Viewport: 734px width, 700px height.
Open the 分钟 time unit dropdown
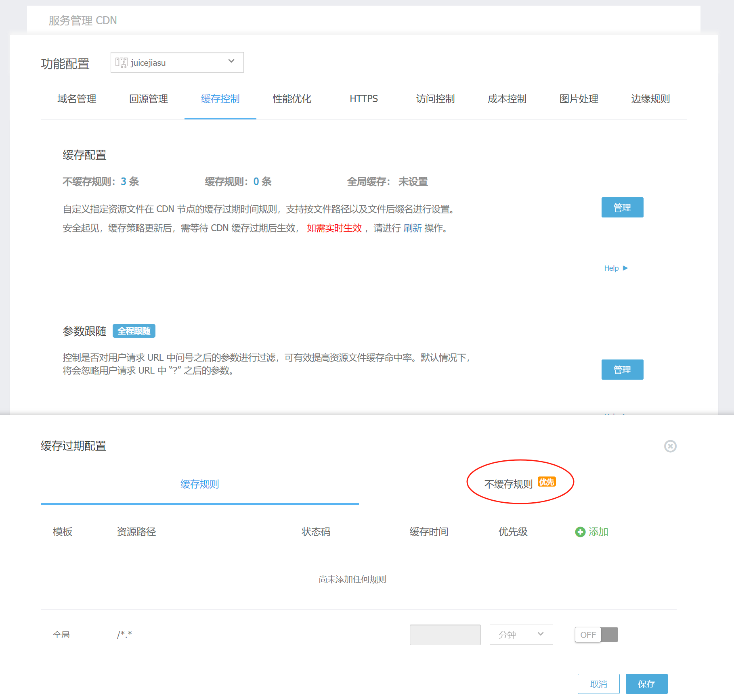[521, 635]
